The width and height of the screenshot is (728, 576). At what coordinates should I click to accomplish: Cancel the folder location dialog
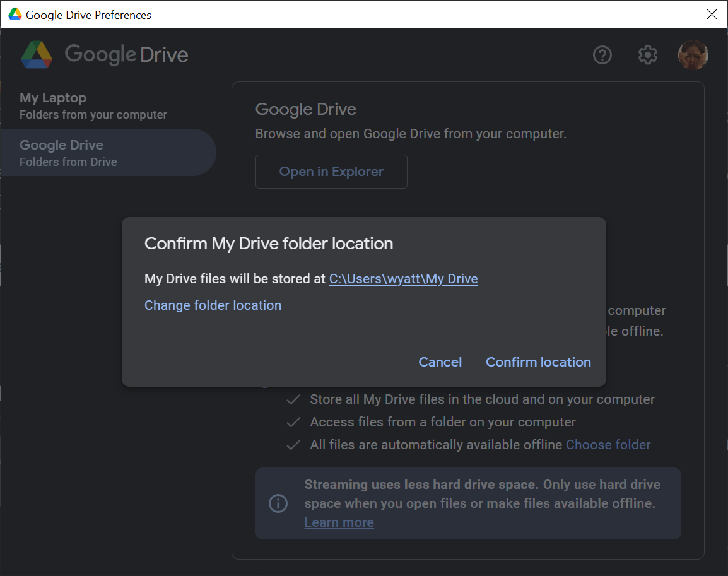(x=440, y=362)
